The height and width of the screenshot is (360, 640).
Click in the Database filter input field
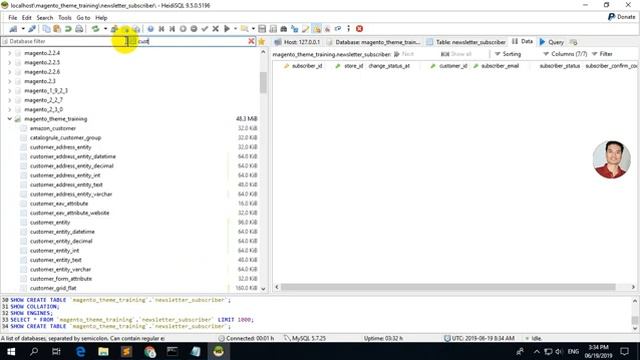point(63,41)
